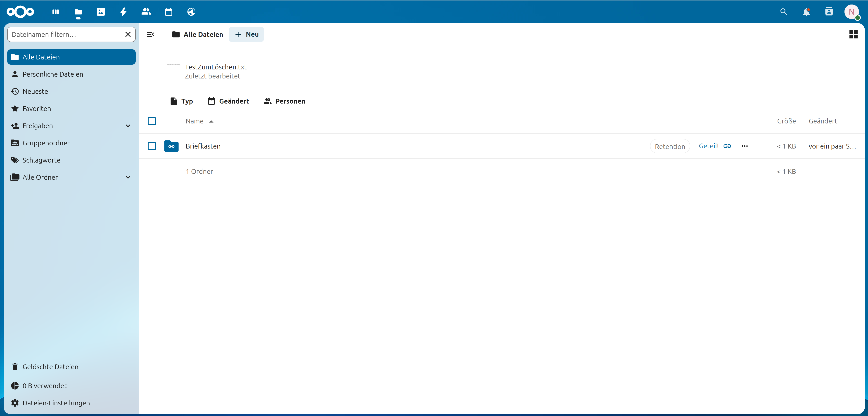Open the Contacts app icon
Image resolution: width=868 pixels, height=416 pixels.
click(x=146, y=12)
